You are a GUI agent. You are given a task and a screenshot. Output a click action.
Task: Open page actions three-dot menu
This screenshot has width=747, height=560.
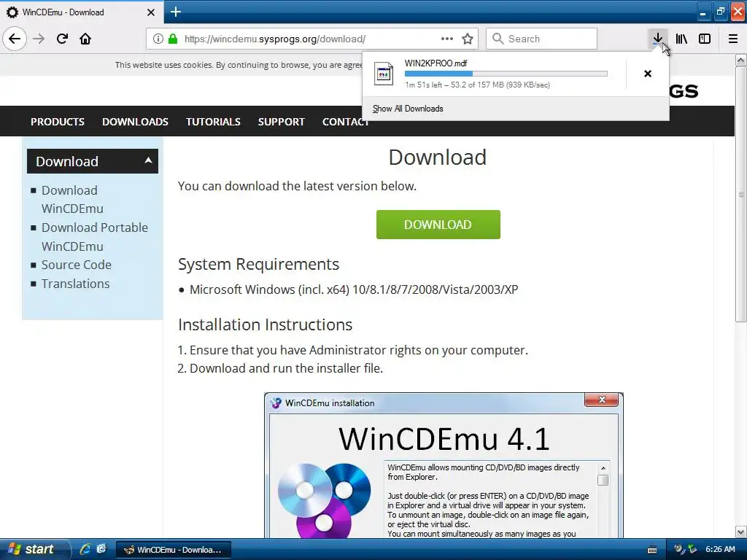coord(447,39)
